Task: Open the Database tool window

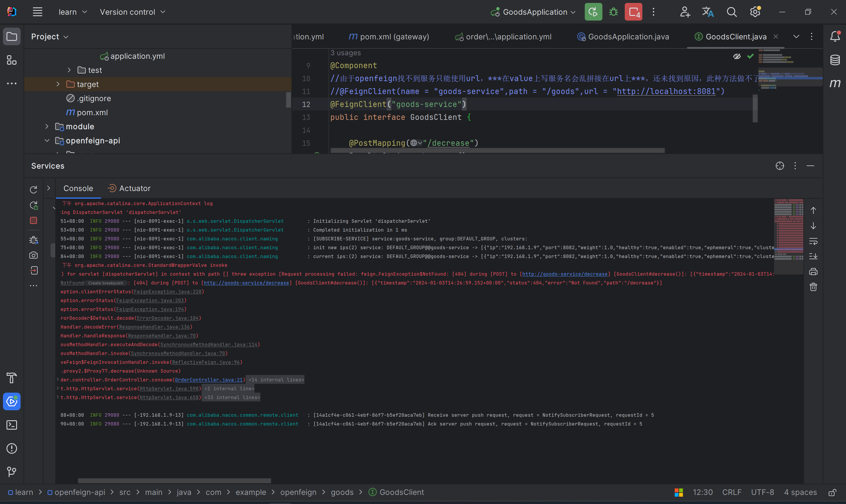Action: tap(835, 60)
